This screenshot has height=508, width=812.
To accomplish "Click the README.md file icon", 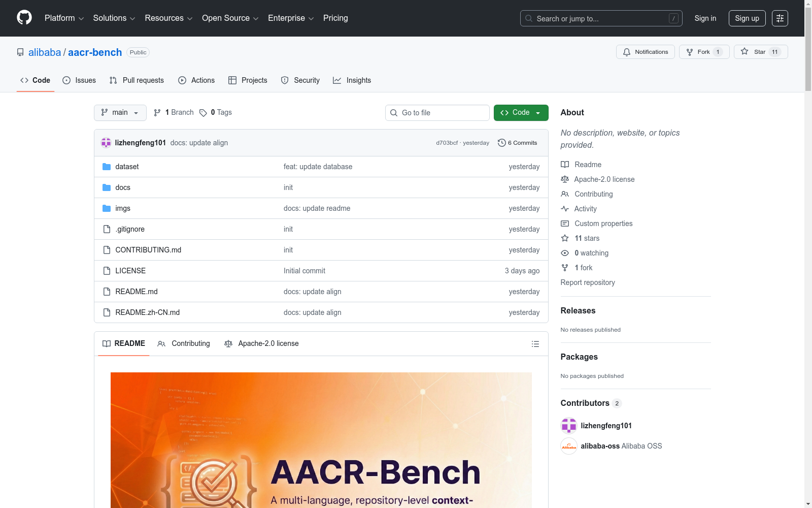I will [x=107, y=292].
